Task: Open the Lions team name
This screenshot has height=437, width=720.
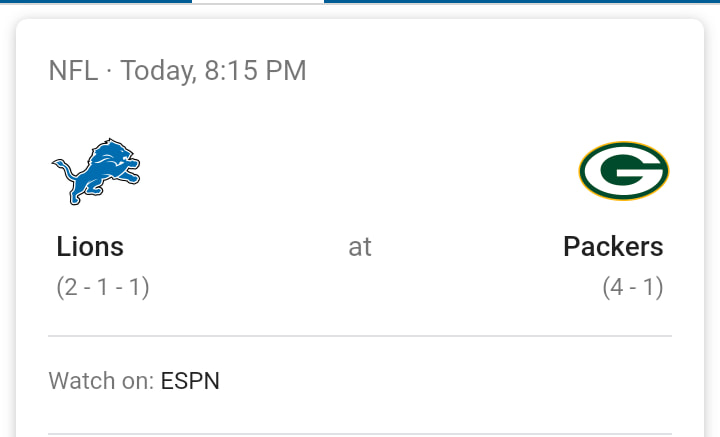Action: click(90, 247)
